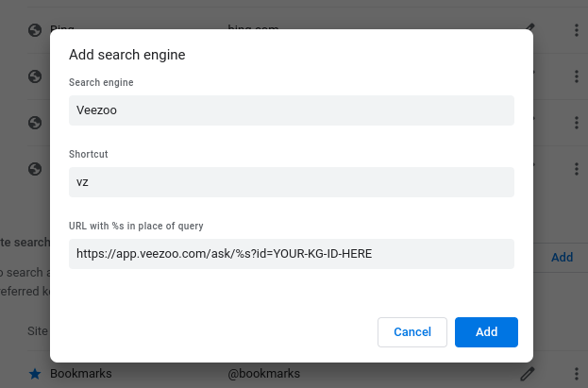Click the Shortcut field label

pyautogui.click(x=89, y=154)
